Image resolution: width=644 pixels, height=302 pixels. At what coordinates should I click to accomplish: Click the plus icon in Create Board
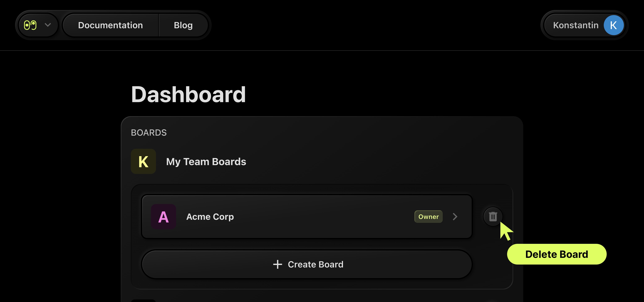278,264
